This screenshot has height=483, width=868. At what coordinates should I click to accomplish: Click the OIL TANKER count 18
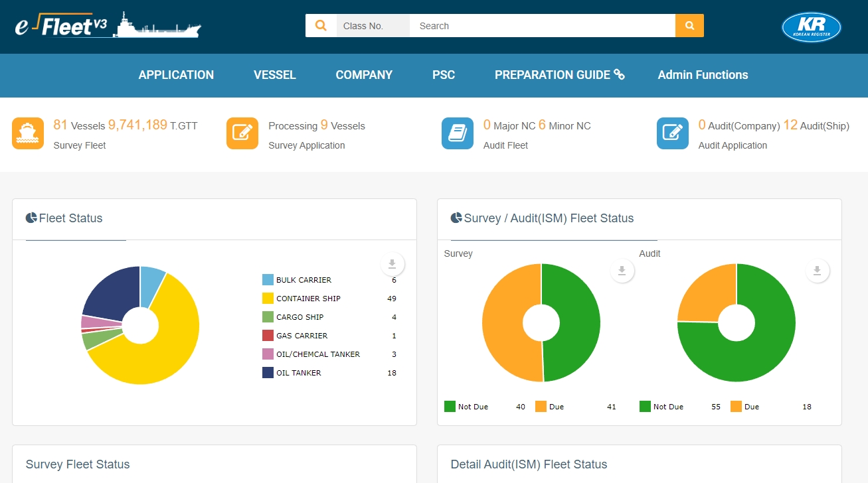[392, 373]
